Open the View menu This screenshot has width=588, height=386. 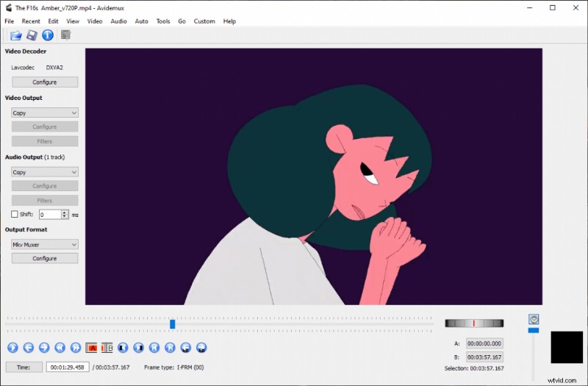[x=73, y=21]
